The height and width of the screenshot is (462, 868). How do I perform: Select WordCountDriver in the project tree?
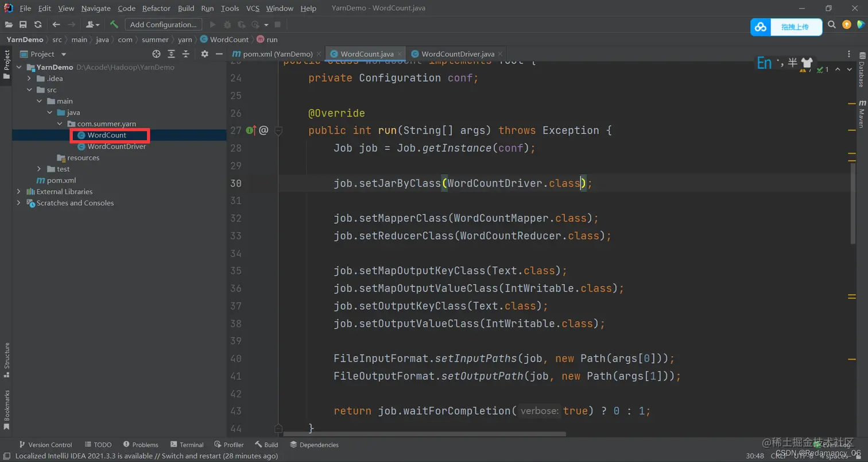click(117, 147)
